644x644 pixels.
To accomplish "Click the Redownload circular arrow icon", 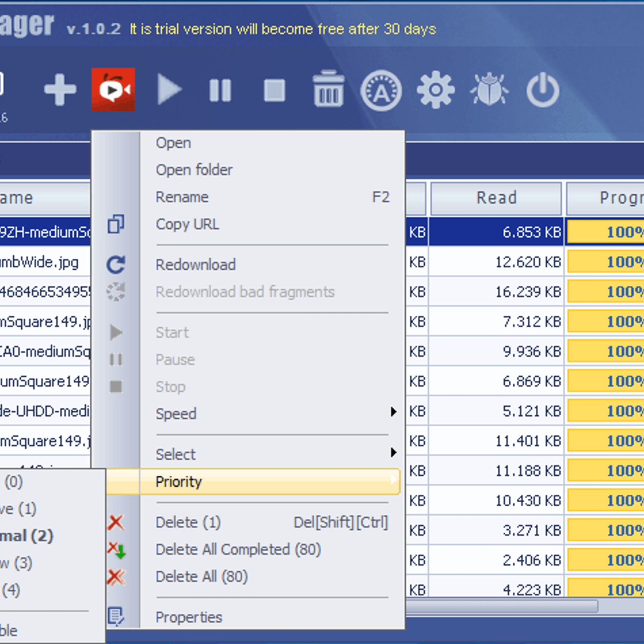I will [x=116, y=265].
